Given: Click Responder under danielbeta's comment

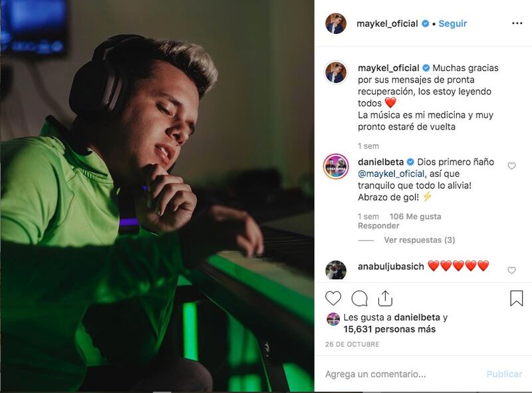Looking at the screenshot, I should pyautogui.click(x=378, y=226).
